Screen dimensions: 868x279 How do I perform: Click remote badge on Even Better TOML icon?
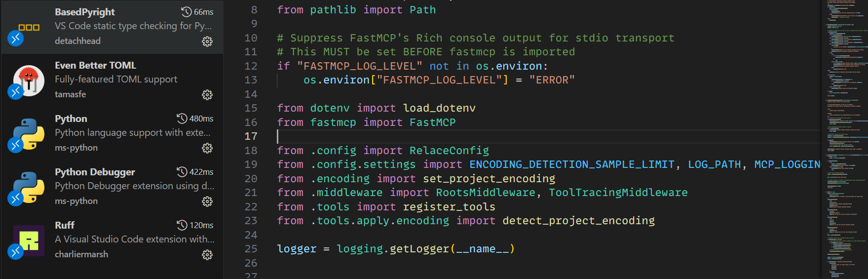(x=16, y=91)
